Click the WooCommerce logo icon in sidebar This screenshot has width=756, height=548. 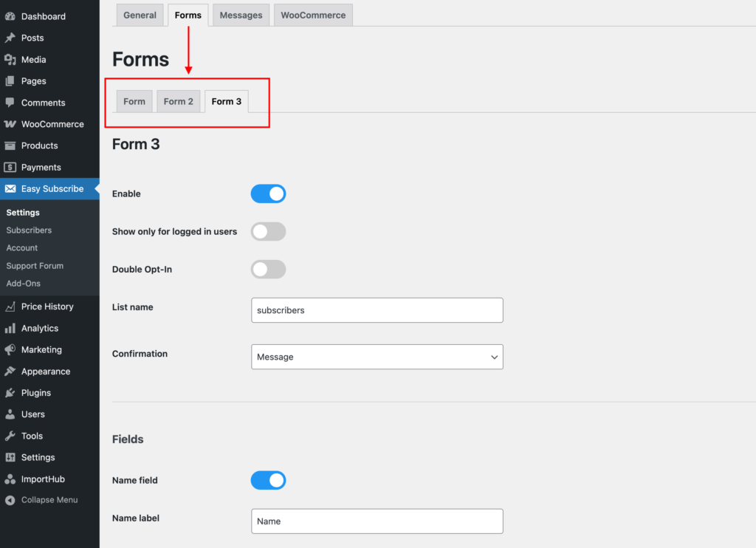pyautogui.click(x=10, y=124)
